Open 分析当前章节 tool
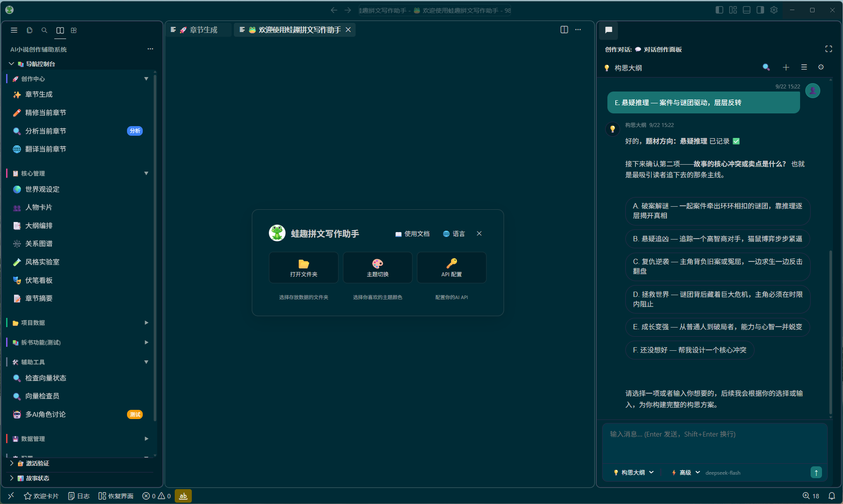The height and width of the screenshot is (504, 843). [79, 131]
